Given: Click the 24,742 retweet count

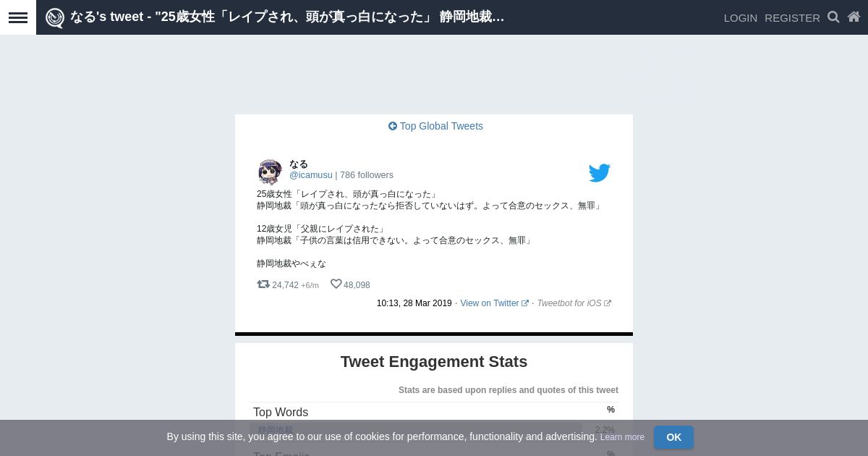Looking at the screenshot, I should (285, 285).
